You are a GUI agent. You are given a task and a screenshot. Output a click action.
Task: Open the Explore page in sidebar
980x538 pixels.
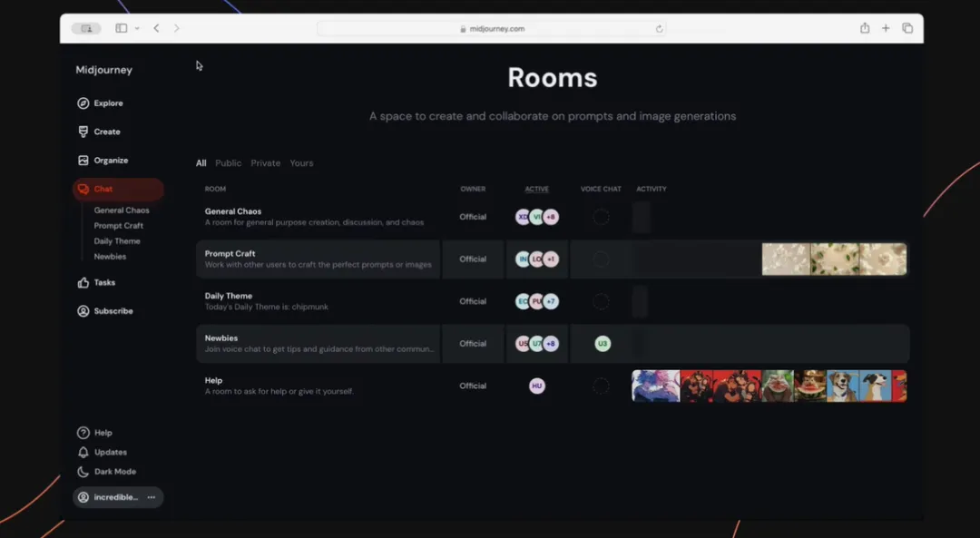click(100, 103)
